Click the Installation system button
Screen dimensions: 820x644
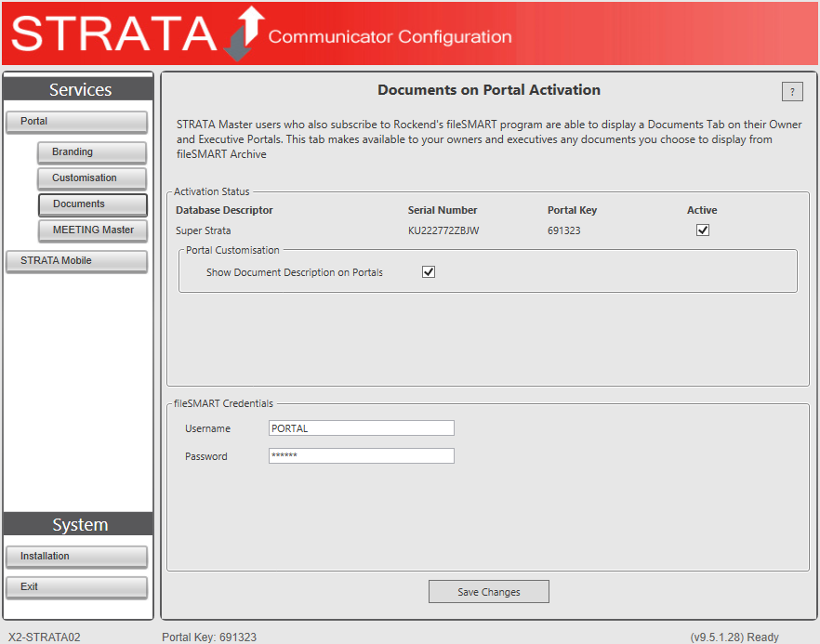(77, 557)
